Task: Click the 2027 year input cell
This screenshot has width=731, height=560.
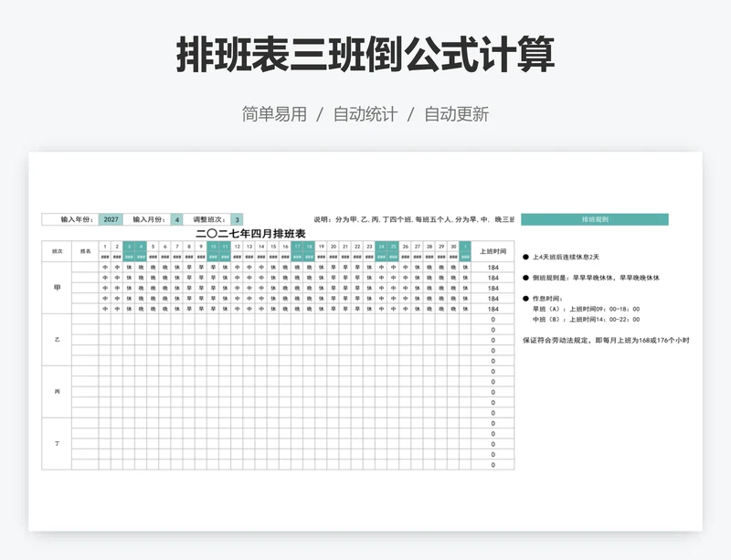Action: (111, 219)
